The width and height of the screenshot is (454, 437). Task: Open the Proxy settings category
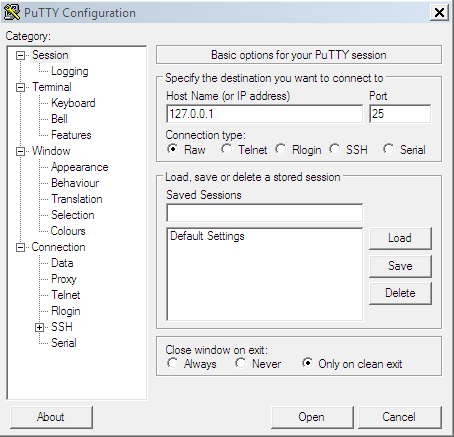pos(64,279)
